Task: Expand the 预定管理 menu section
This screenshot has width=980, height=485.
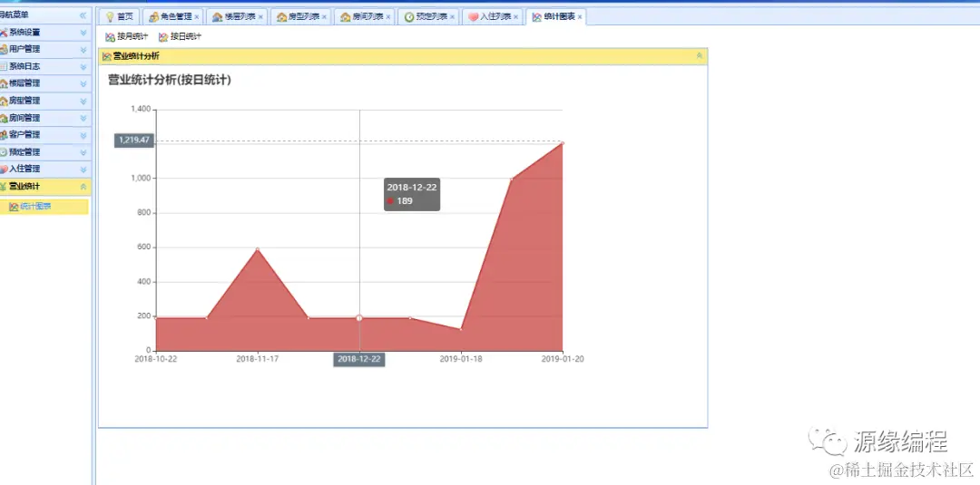Action: [x=83, y=151]
